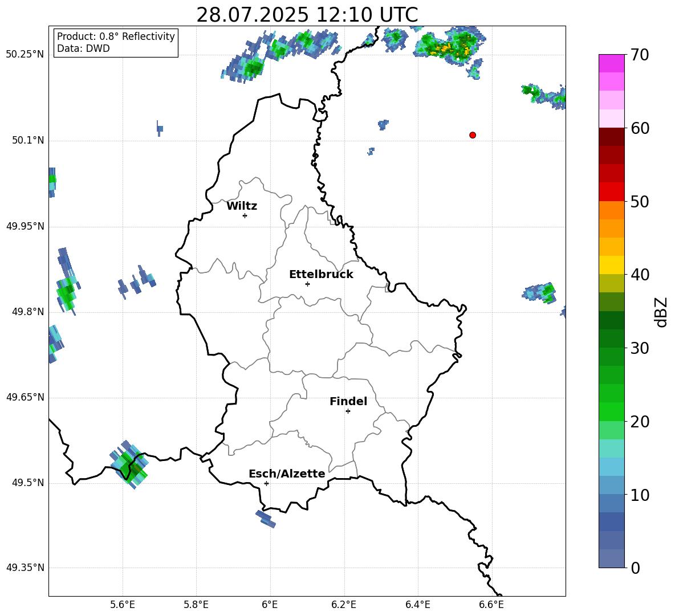Click the Wiltz station label
Viewport: 675px width, 616px height.
click(242, 206)
